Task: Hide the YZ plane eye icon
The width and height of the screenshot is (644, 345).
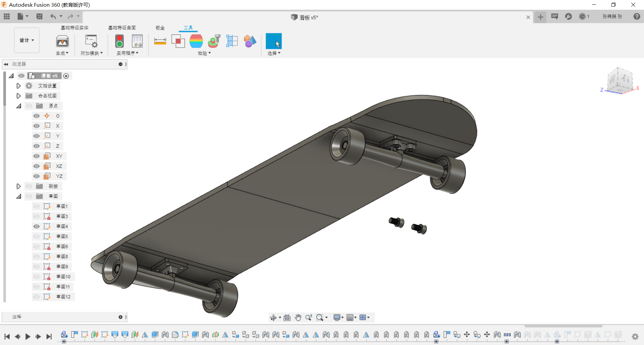Action: point(37,176)
